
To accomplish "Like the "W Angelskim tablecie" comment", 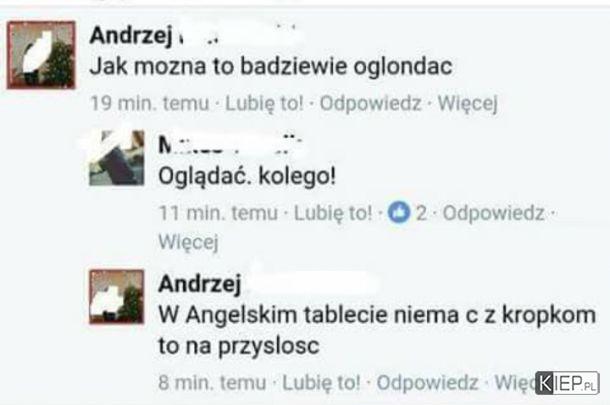I will tap(321, 382).
